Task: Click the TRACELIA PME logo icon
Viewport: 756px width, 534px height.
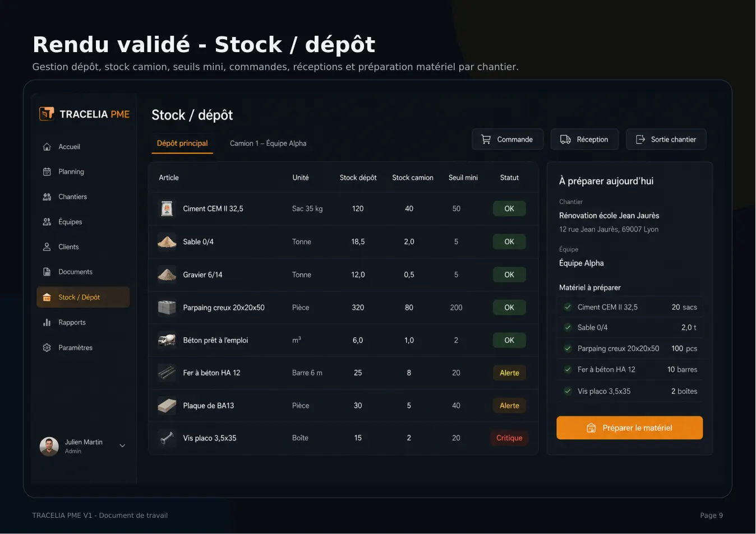Action: (x=47, y=114)
